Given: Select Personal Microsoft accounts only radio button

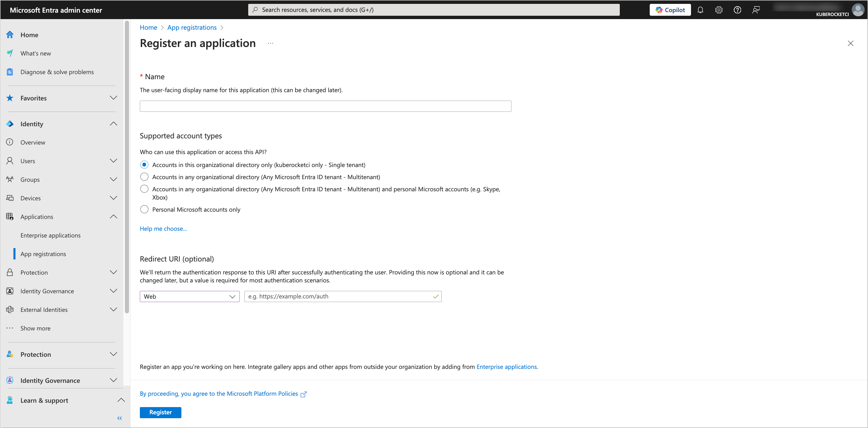Looking at the screenshot, I should 144,210.
